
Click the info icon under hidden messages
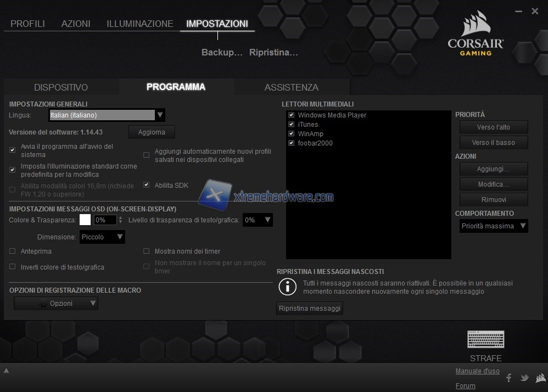point(287,287)
